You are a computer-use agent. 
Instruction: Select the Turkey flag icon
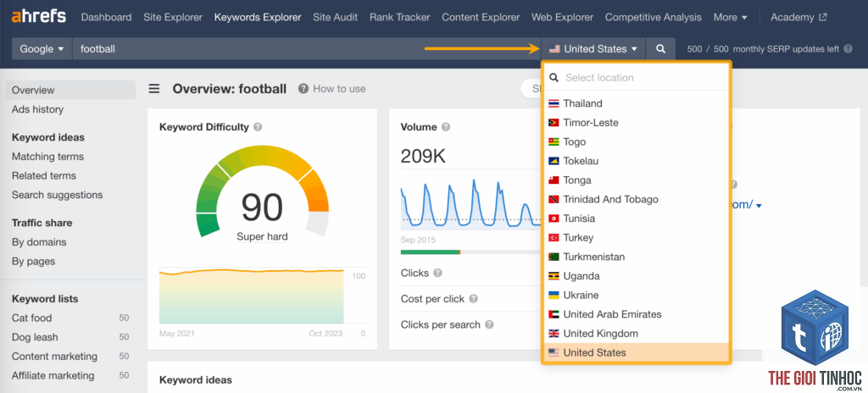coord(554,237)
